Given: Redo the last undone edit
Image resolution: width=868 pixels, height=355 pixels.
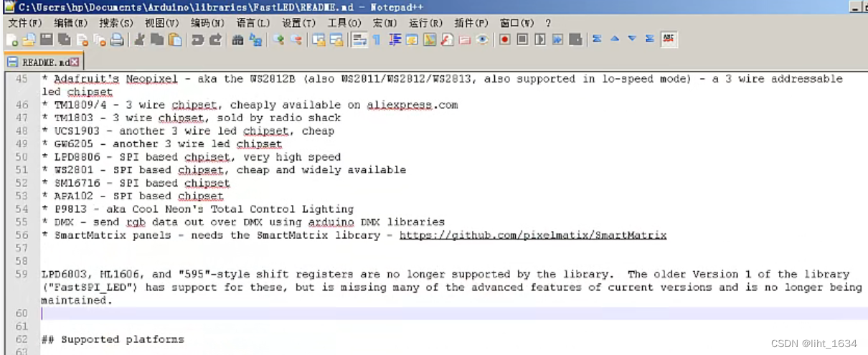Looking at the screenshot, I should 214,39.
